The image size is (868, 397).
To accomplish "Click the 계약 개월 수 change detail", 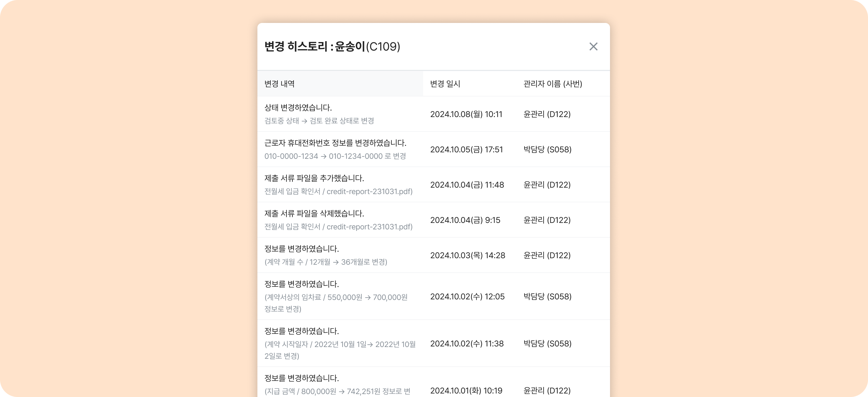I will (x=326, y=262).
